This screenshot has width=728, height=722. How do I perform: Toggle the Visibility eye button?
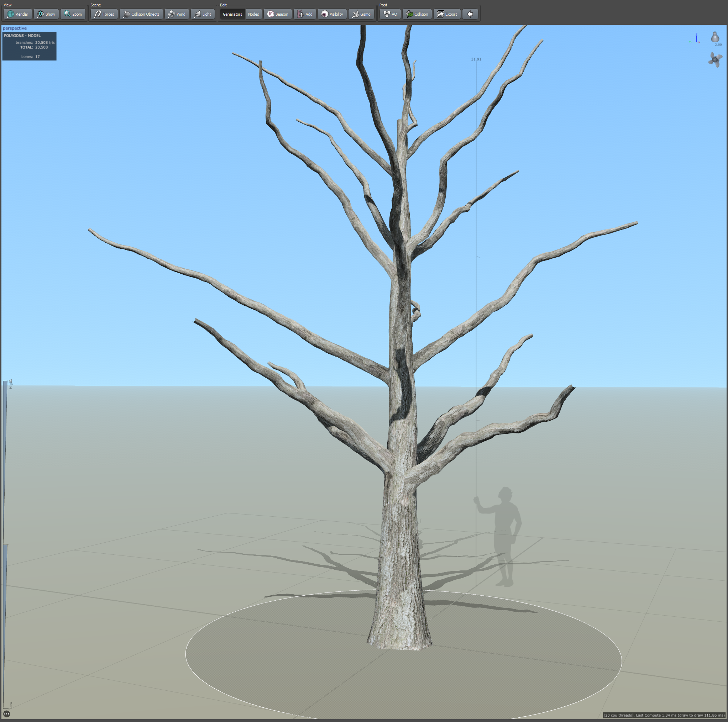(332, 14)
